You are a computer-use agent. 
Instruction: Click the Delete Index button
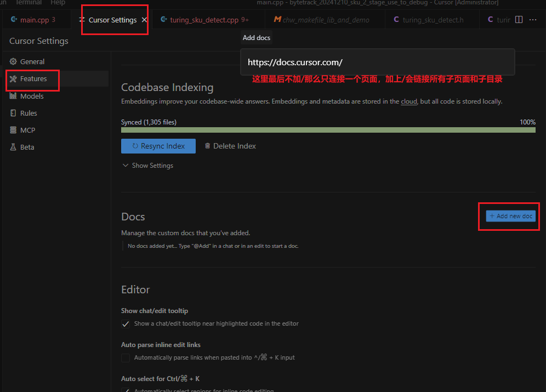click(x=230, y=146)
